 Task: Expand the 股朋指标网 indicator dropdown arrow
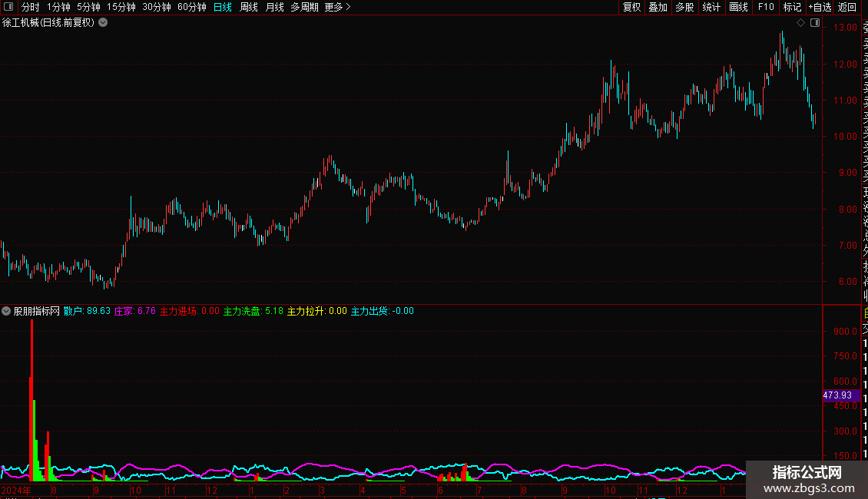(6, 311)
